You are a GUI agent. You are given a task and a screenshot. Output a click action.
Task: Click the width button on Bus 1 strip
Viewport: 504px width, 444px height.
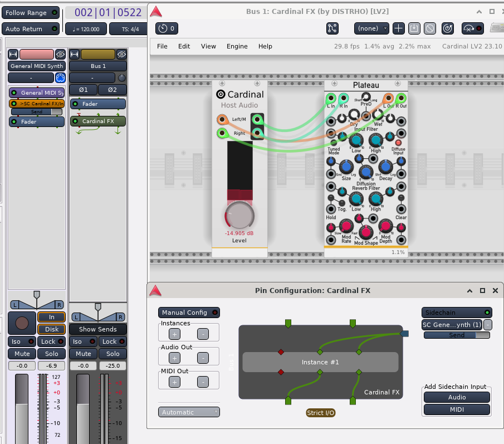[75, 54]
